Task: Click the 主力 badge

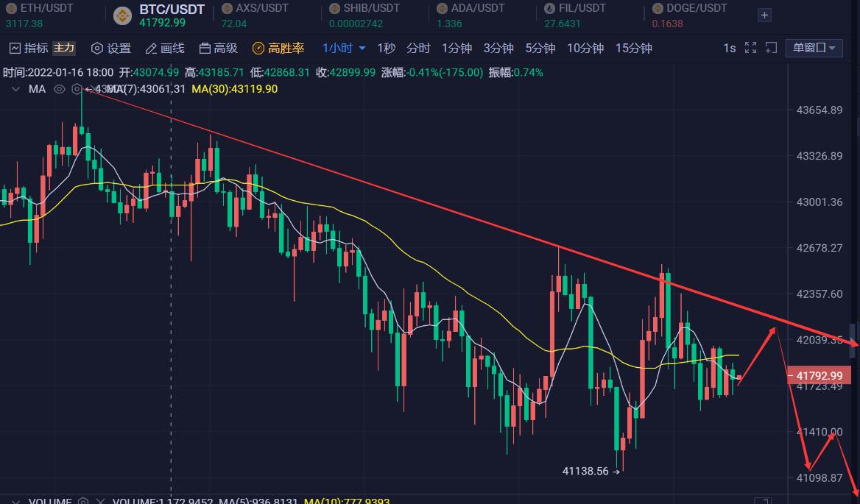Action: click(63, 49)
